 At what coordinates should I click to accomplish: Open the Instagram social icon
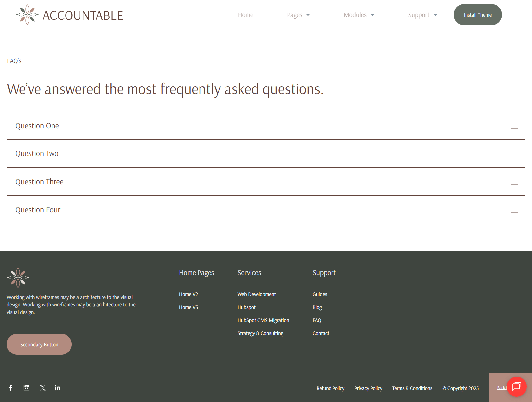(x=26, y=388)
